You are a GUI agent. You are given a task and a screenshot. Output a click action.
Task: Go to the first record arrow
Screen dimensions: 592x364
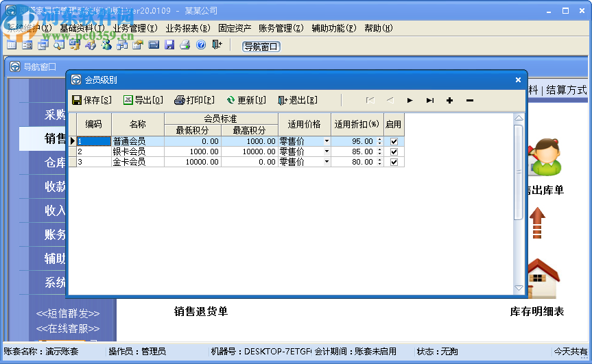370,100
